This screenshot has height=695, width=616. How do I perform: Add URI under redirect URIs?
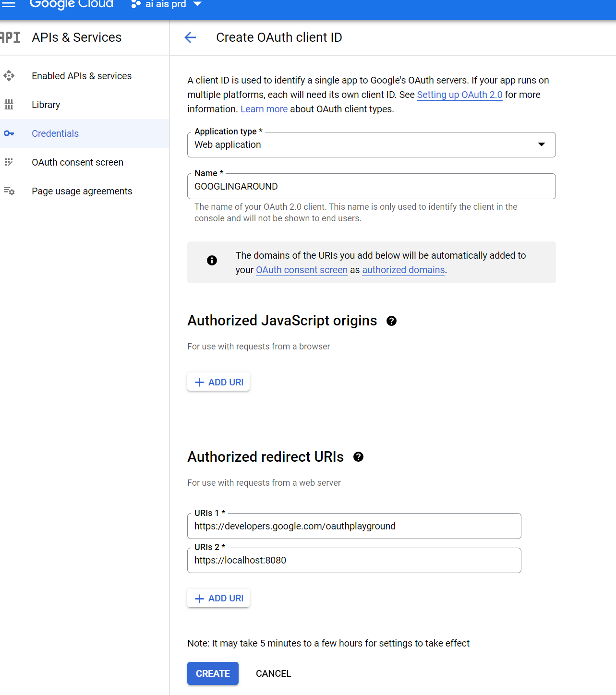(x=219, y=599)
